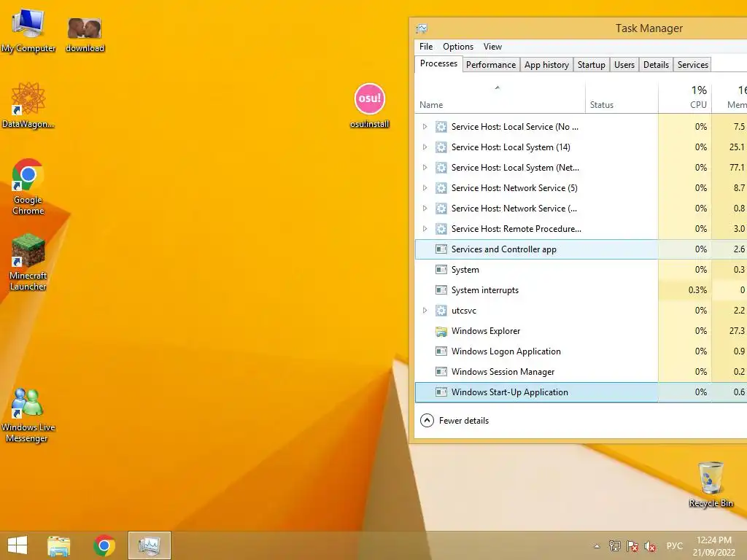Show hidden tray icons arrow
The height and width of the screenshot is (560, 747).
point(597,546)
